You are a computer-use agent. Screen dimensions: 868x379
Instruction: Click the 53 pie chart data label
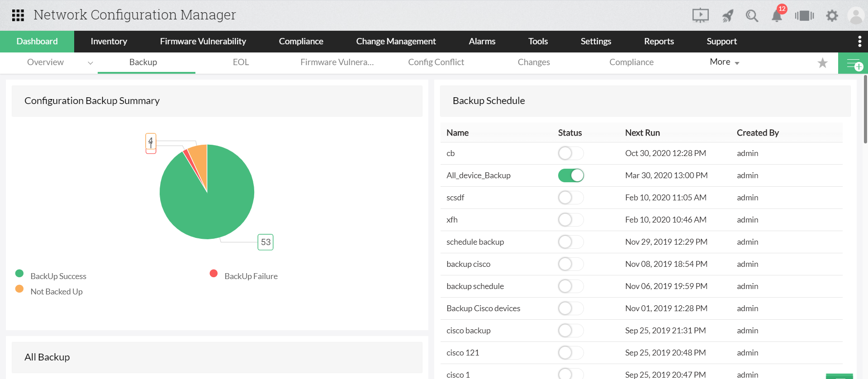click(266, 242)
